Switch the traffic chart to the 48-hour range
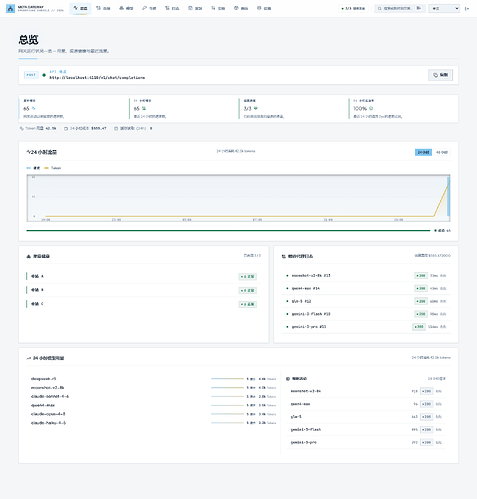The height and width of the screenshot is (499, 477). (x=442, y=152)
